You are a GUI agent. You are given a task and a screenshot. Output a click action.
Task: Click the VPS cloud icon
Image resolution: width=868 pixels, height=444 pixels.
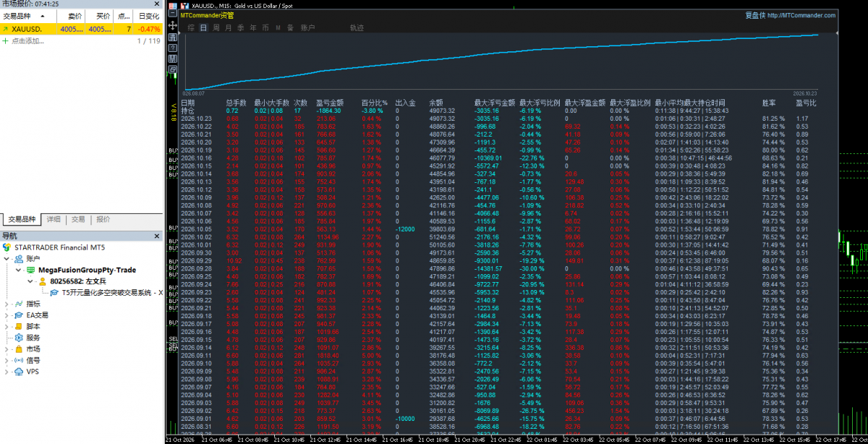[18, 372]
